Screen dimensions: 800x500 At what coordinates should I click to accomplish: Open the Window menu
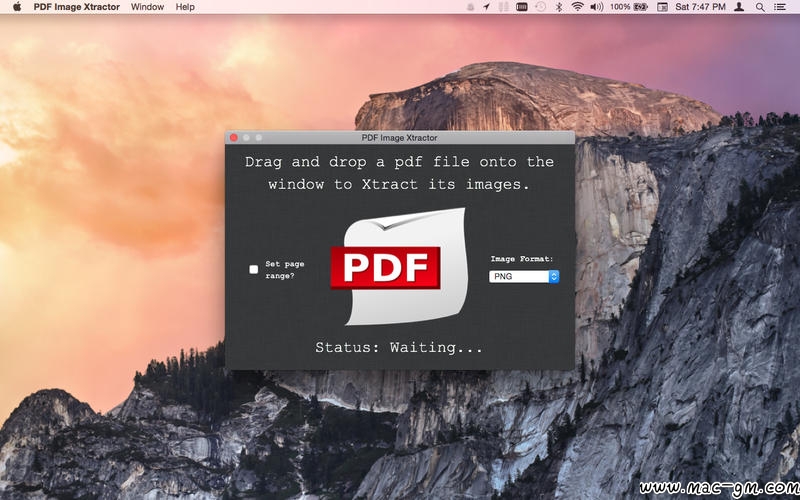pos(147,7)
